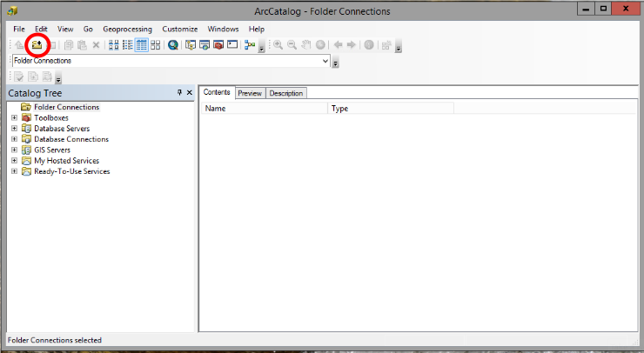Open the Edit menu
Screen dimensions: 644x353
41,30
